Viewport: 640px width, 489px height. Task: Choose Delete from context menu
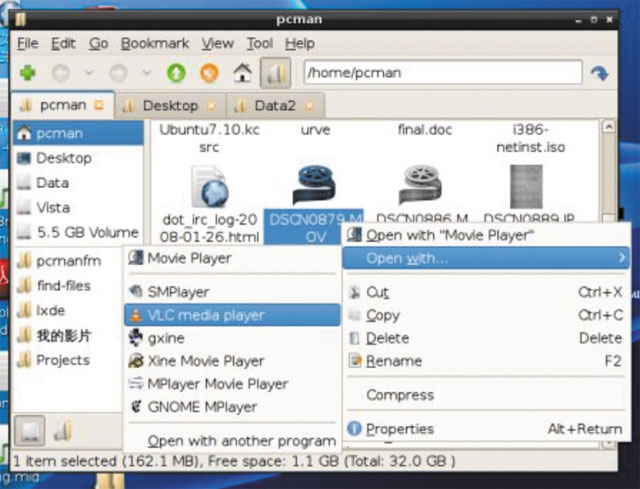coord(486,338)
